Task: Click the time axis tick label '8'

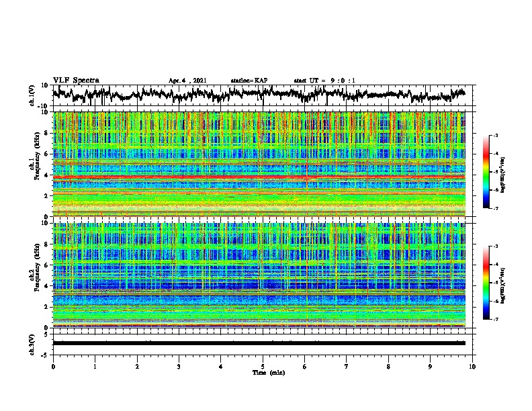Action: (388, 367)
